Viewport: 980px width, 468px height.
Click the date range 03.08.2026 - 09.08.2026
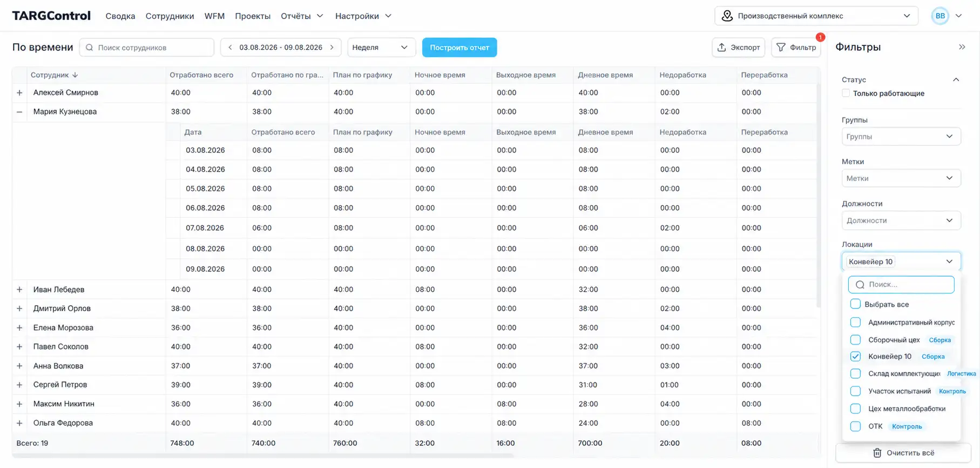[281, 48]
